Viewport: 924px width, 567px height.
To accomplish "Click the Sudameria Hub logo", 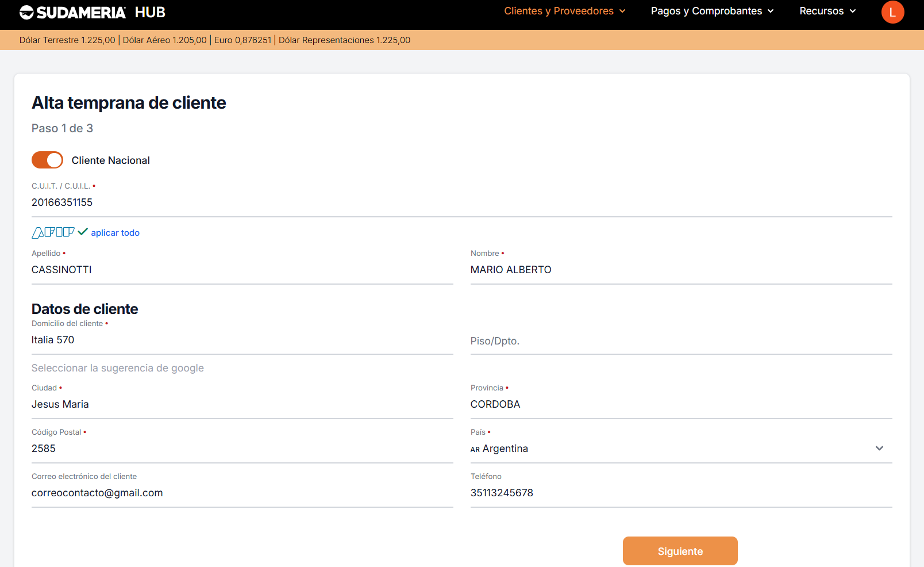I will [x=92, y=12].
